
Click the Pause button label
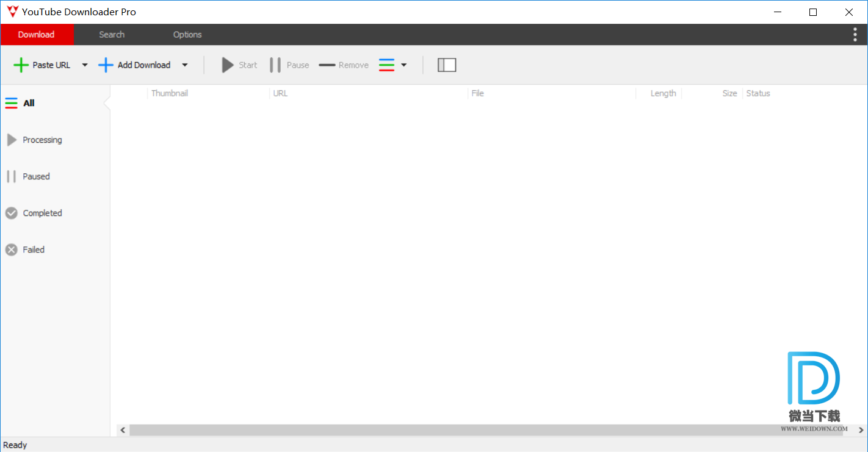pos(298,65)
